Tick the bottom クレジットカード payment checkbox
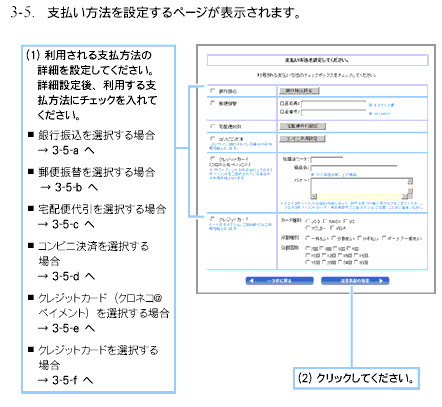The height and width of the screenshot is (407, 442). tap(213, 219)
